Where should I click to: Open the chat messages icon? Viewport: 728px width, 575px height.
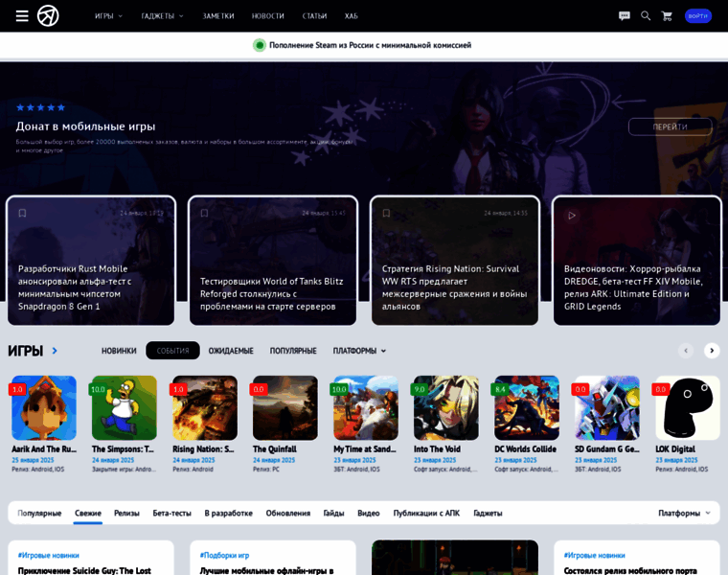coord(625,15)
